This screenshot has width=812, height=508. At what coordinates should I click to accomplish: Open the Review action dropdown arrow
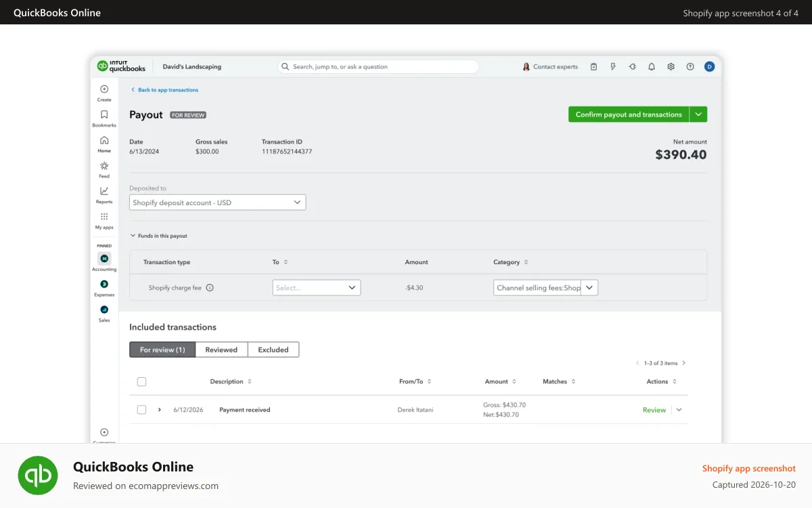(x=679, y=410)
